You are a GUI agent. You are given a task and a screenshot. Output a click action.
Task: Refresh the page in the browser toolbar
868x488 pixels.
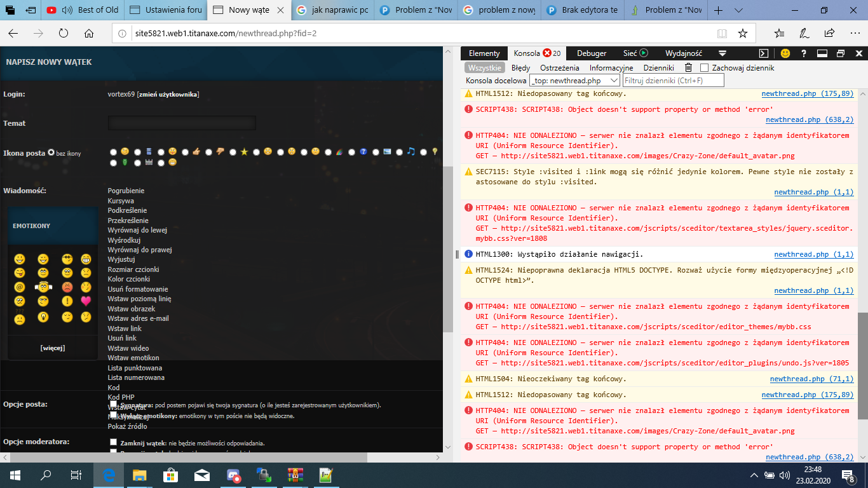(x=63, y=33)
